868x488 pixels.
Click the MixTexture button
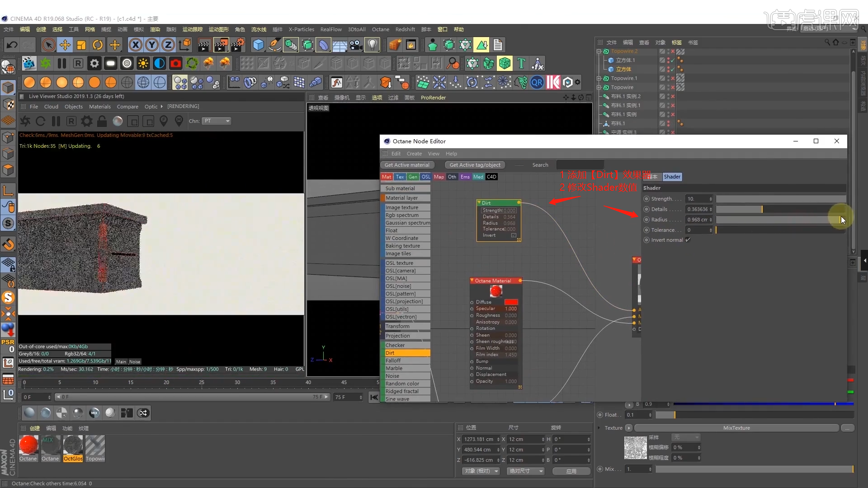(737, 428)
